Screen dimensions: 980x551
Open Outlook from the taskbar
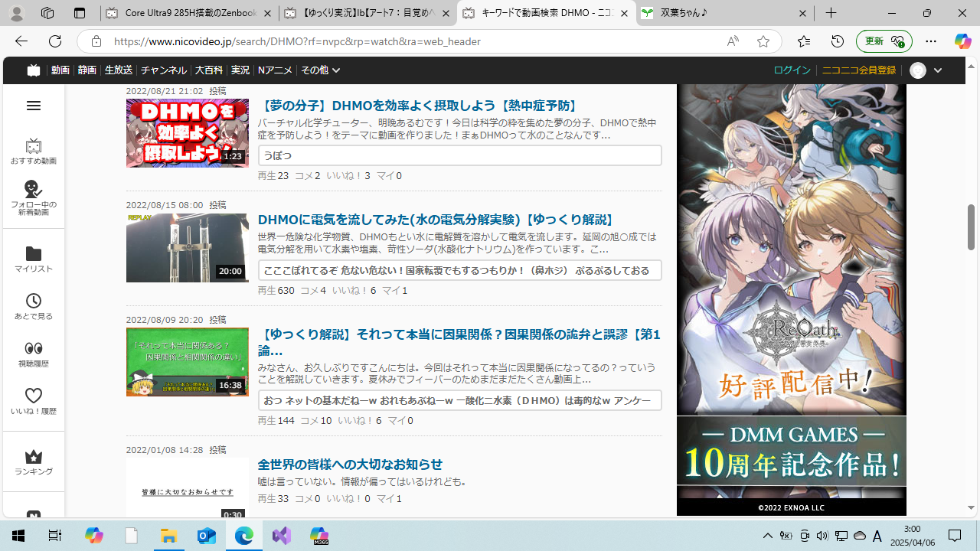[207, 536]
